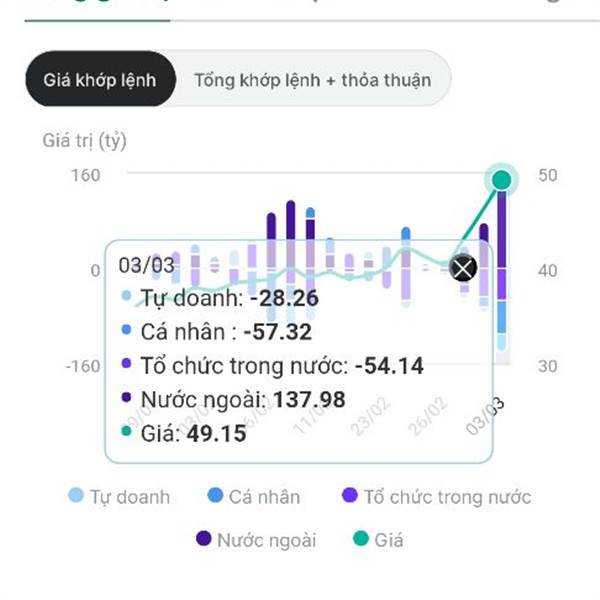Click the teal price point marker
600x600 pixels.
click(x=501, y=180)
